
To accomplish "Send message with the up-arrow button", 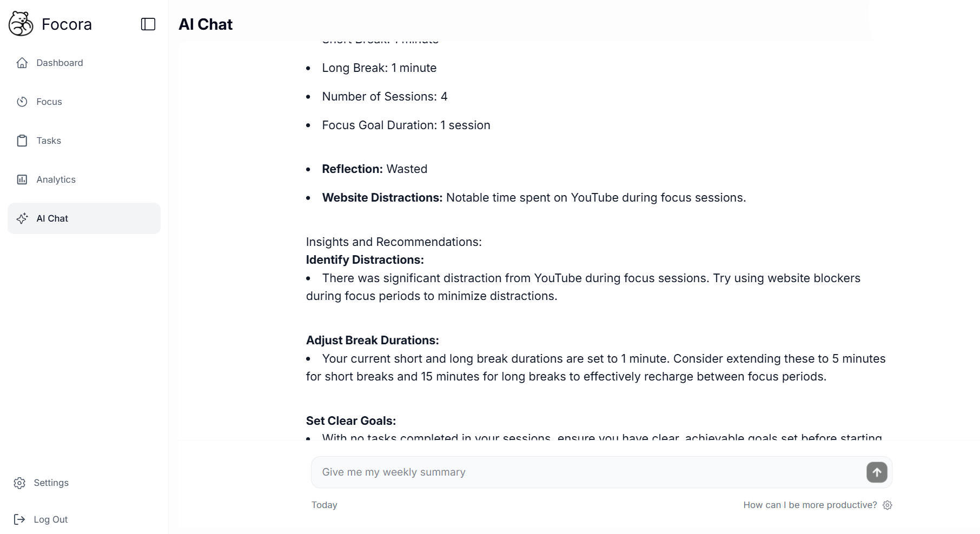I will pyautogui.click(x=877, y=472).
